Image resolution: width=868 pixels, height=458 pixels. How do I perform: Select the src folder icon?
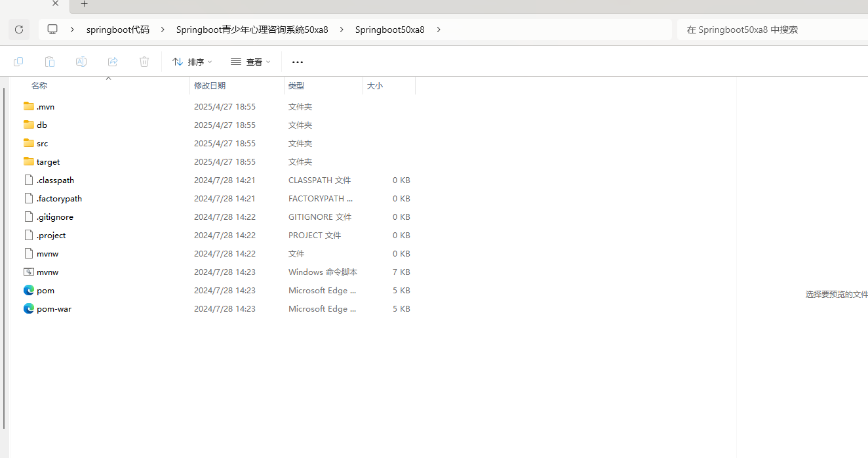[28, 143]
